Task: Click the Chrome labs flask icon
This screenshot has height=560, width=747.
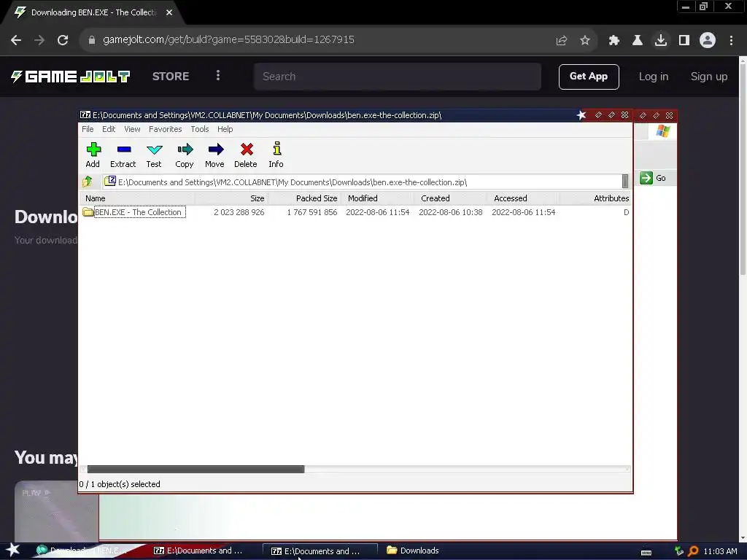Action: click(x=638, y=41)
